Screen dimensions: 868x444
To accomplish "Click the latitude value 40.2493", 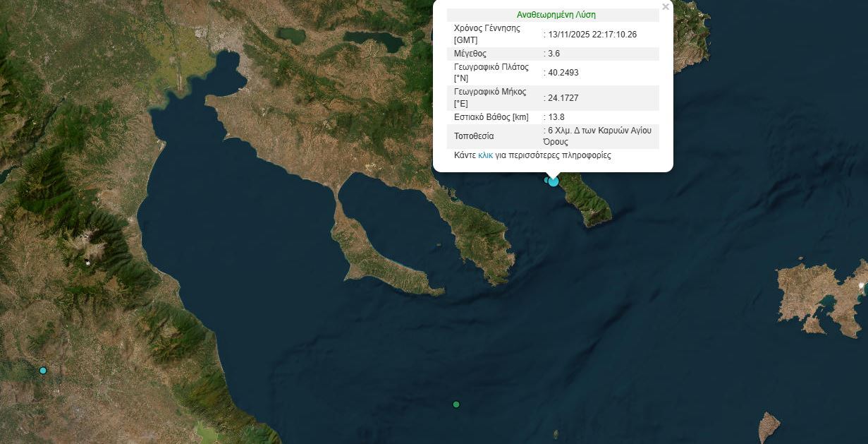I will pyautogui.click(x=563, y=73).
